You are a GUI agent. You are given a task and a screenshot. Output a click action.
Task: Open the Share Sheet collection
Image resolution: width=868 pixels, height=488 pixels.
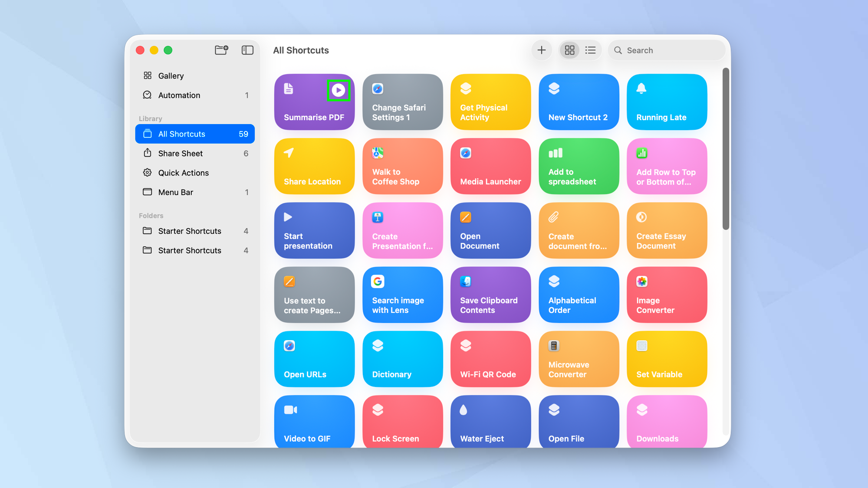181,153
